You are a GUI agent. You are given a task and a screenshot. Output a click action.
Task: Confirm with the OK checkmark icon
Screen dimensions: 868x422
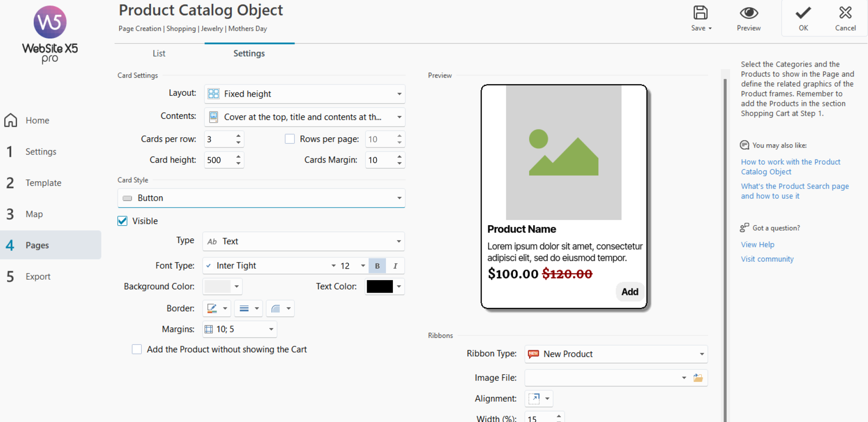[x=803, y=13]
